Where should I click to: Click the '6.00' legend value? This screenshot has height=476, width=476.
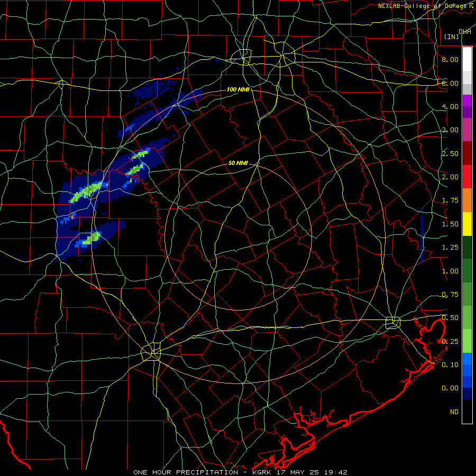point(450,83)
